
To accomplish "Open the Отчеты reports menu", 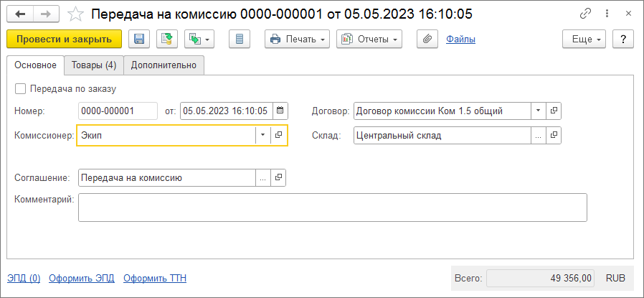I will pyautogui.click(x=369, y=39).
